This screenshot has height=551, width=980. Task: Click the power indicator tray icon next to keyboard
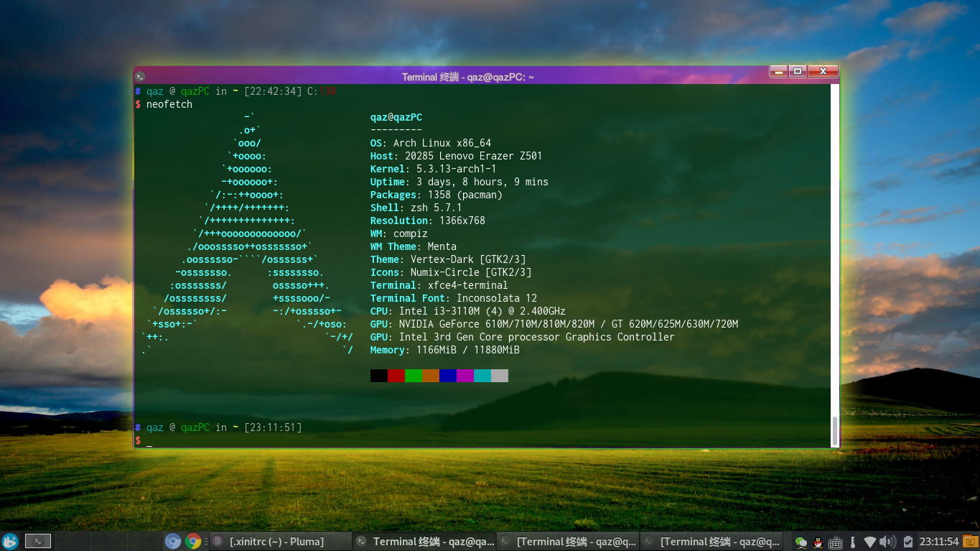[852, 542]
